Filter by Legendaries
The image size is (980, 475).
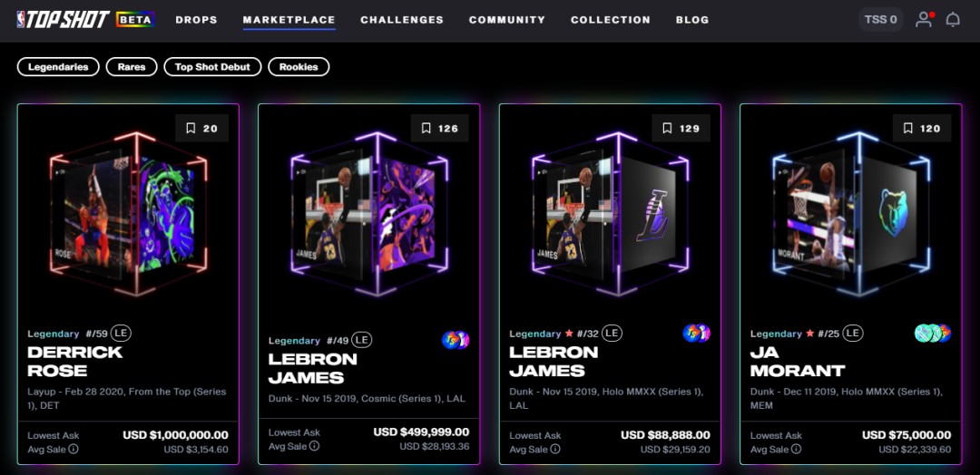58,67
